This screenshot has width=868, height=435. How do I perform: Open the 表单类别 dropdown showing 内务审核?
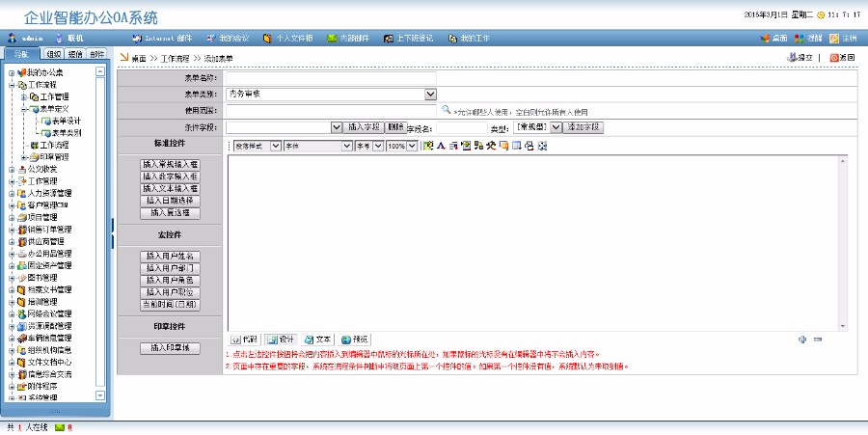pos(331,95)
